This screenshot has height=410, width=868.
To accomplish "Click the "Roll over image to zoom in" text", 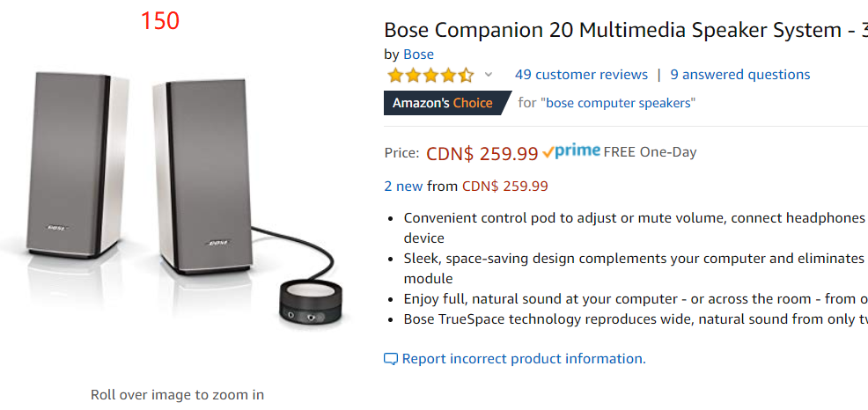I will 177,394.
